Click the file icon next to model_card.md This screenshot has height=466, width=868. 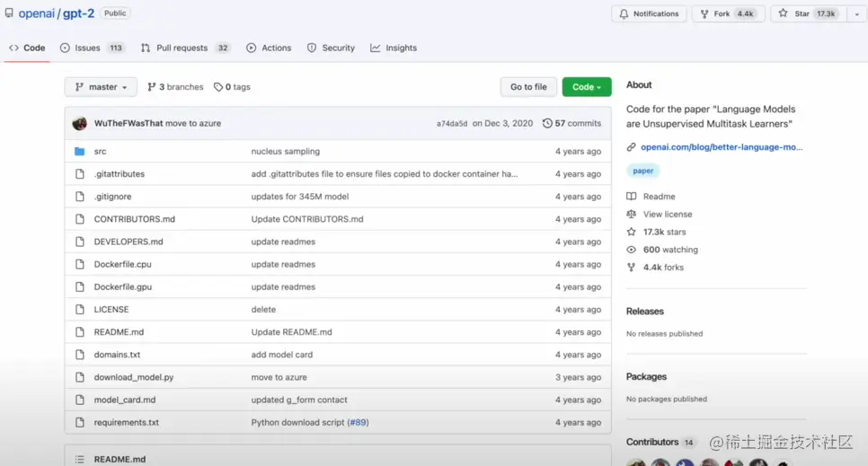[80, 400]
